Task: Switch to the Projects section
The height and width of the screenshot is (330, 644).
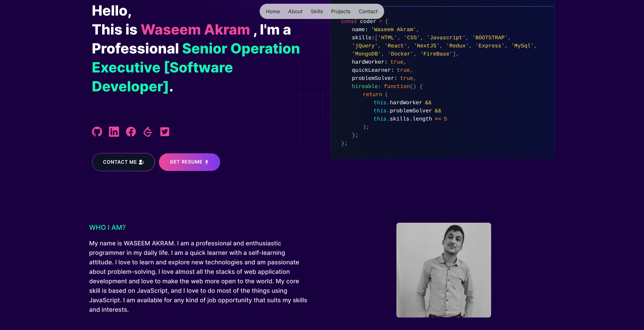Action: [x=341, y=11]
